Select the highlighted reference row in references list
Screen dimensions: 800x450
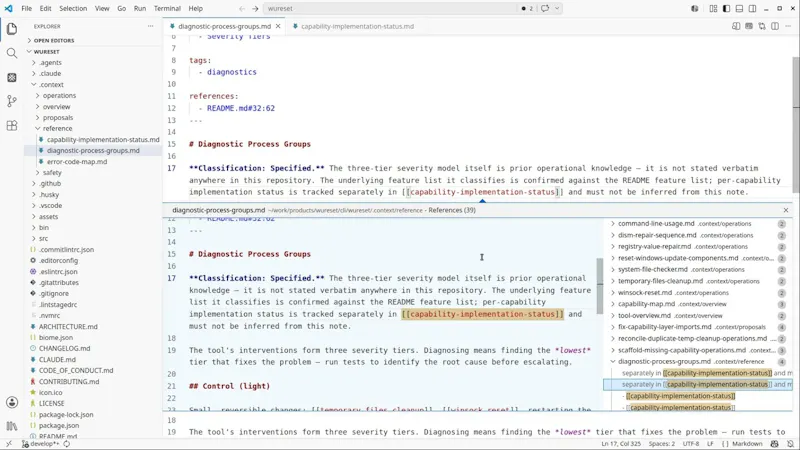(x=698, y=384)
